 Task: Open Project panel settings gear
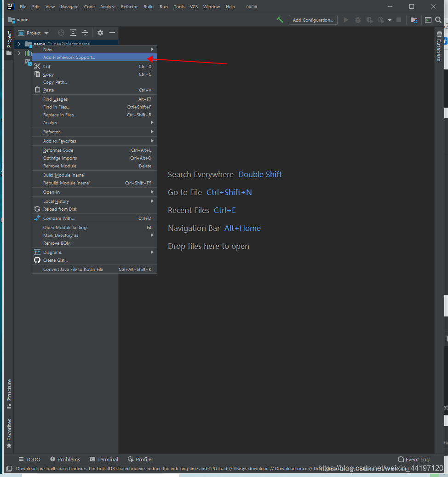tap(100, 33)
